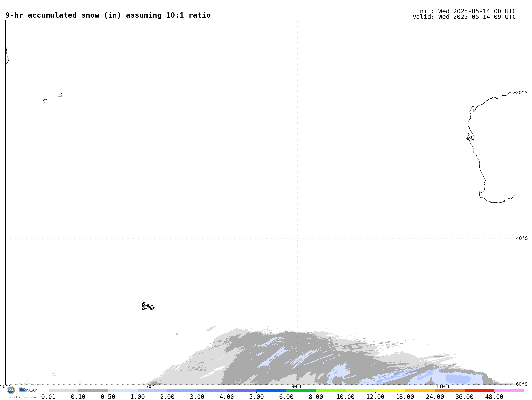Click the 90°E longitude label
The width and height of the screenshot is (532, 400).
(x=297, y=387)
